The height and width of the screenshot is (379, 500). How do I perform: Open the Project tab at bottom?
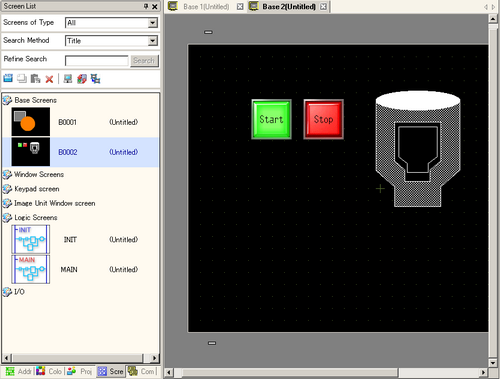point(80,371)
